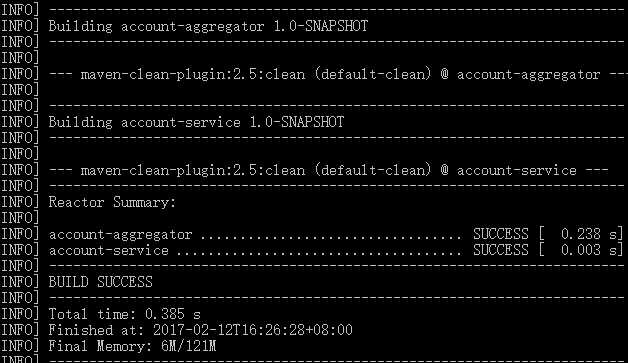Click the account-service entry in Reactor Summary
628x363 pixels.
pyautogui.click(x=109, y=250)
